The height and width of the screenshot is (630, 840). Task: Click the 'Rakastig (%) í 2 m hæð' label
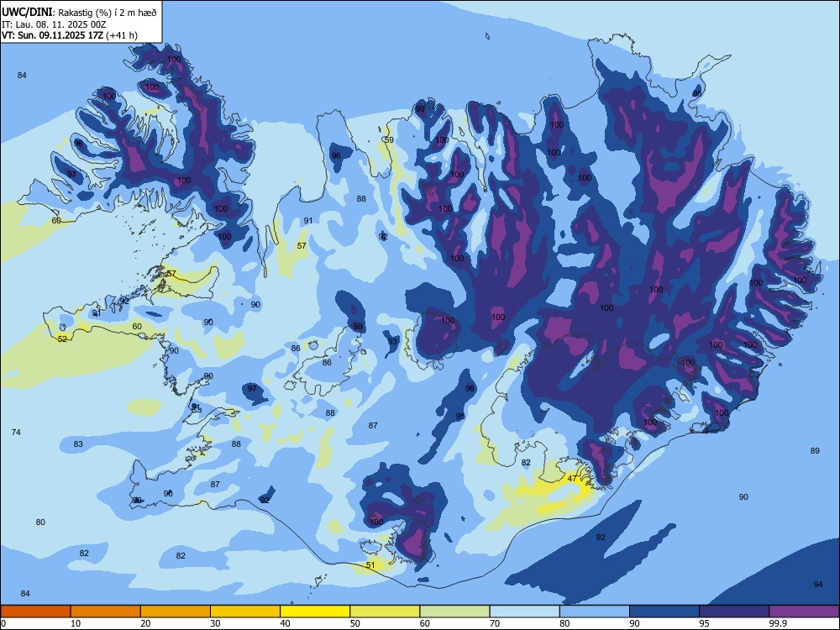pyautogui.click(x=108, y=13)
